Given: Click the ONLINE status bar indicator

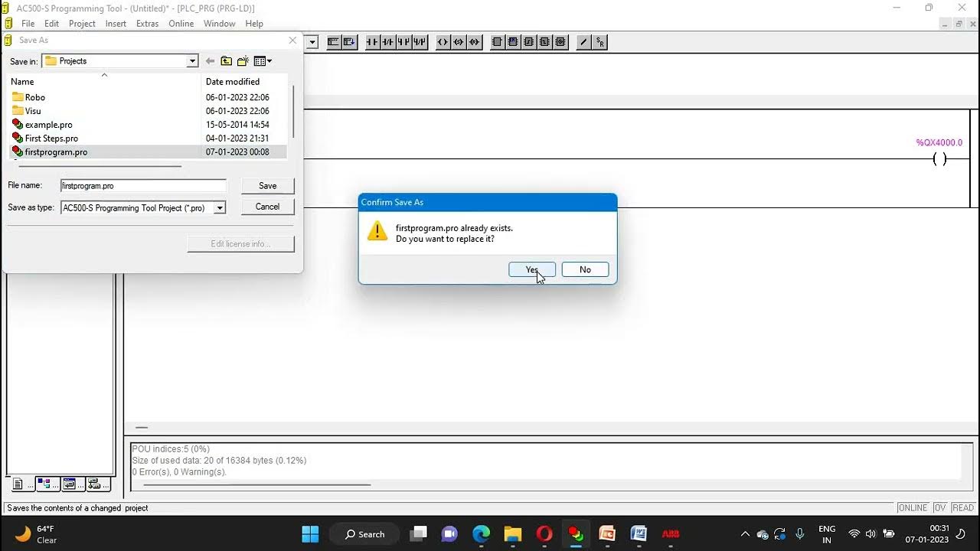Looking at the screenshot, I should coord(913,508).
